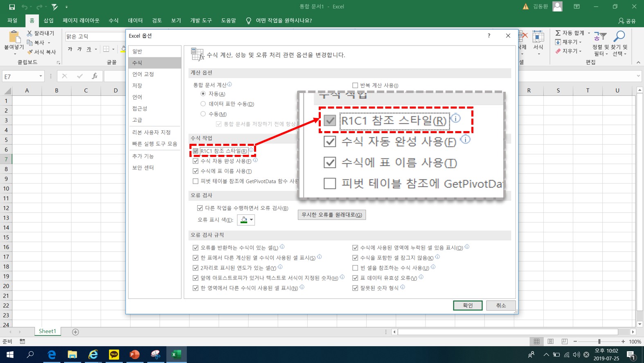Adjust the zoom slider handle

[599, 342]
